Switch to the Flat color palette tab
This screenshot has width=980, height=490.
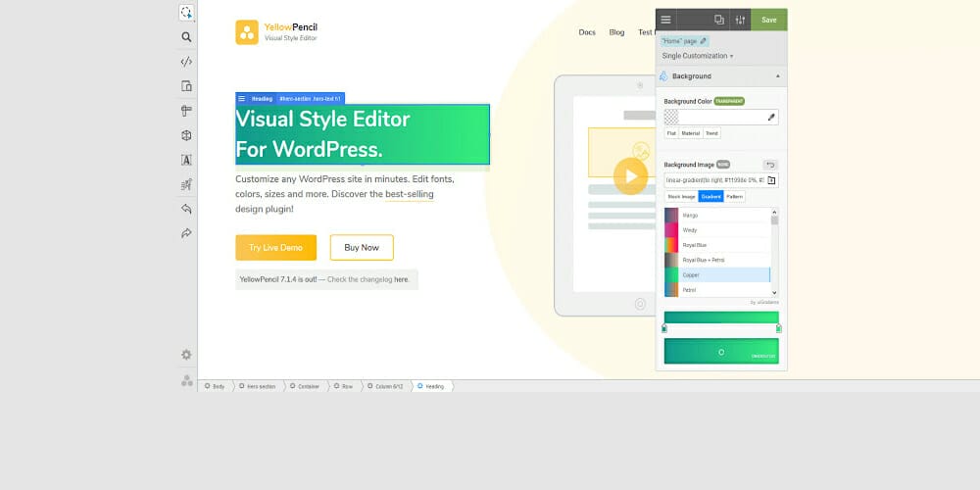[x=671, y=133]
